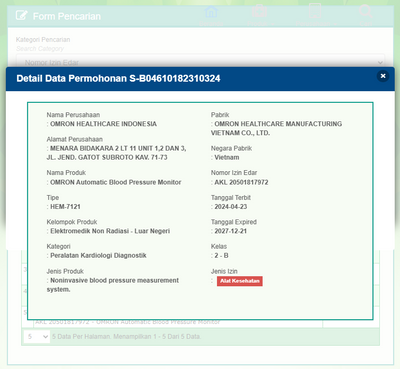Click the Beranda home icon
The height and width of the screenshot is (369, 400).
click(211, 12)
